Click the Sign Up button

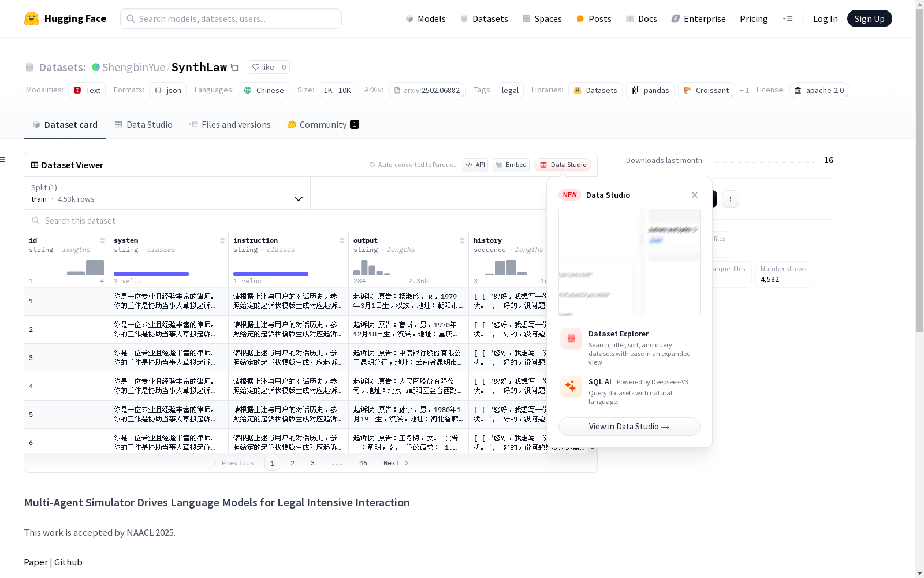click(869, 18)
